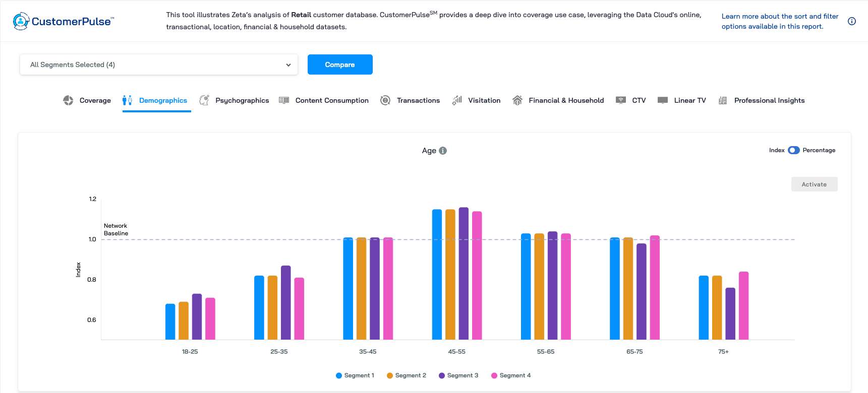The height and width of the screenshot is (393, 868).
Task: Select the Visitation tab
Action: pyautogui.click(x=476, y=100)
